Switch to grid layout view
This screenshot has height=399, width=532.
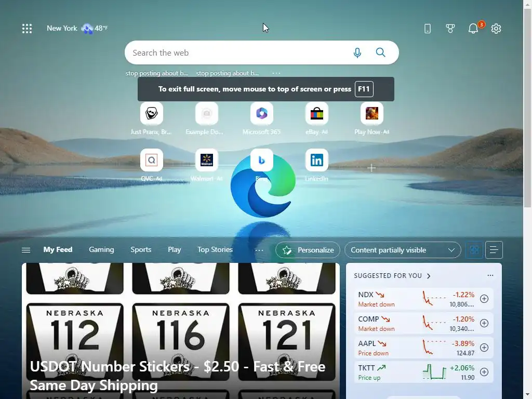click(x=474, y=250)
